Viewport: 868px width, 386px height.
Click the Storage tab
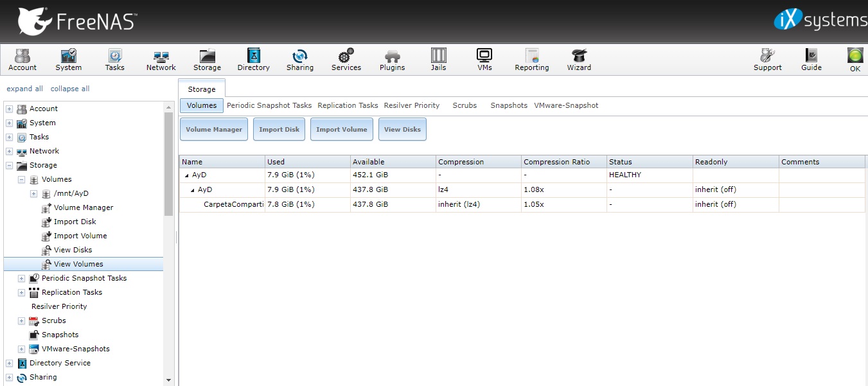click(202, 89)
